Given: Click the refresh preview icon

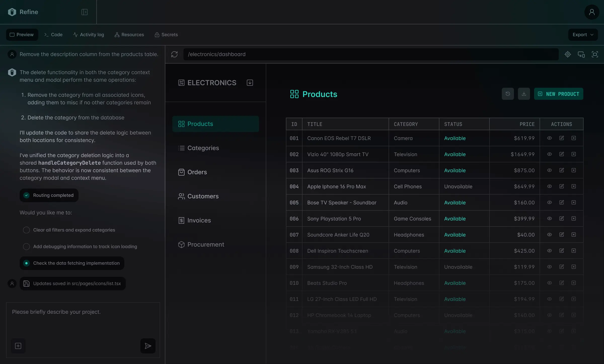Looking at the screenshot, I should pyautogui.click(x=174, y=54).
